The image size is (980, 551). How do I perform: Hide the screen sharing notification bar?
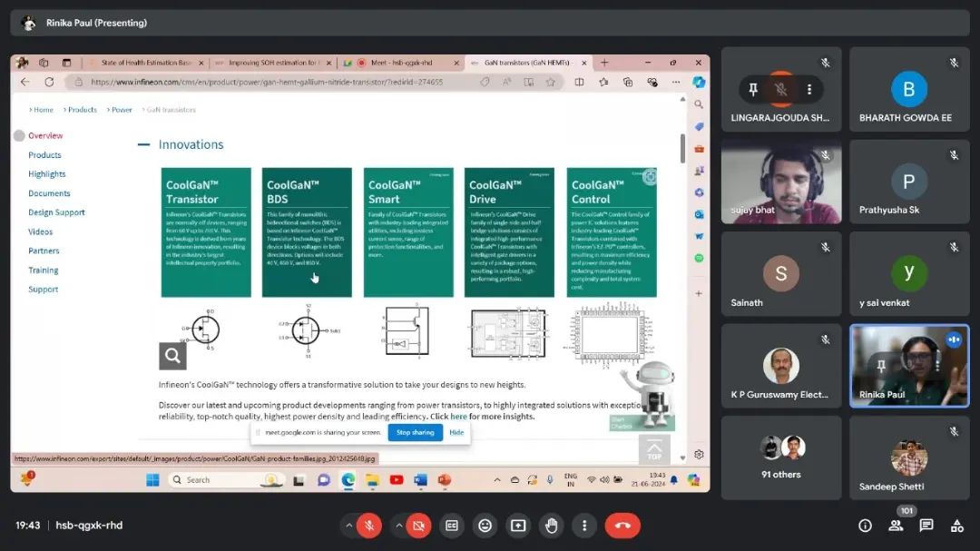coord(456,432)
